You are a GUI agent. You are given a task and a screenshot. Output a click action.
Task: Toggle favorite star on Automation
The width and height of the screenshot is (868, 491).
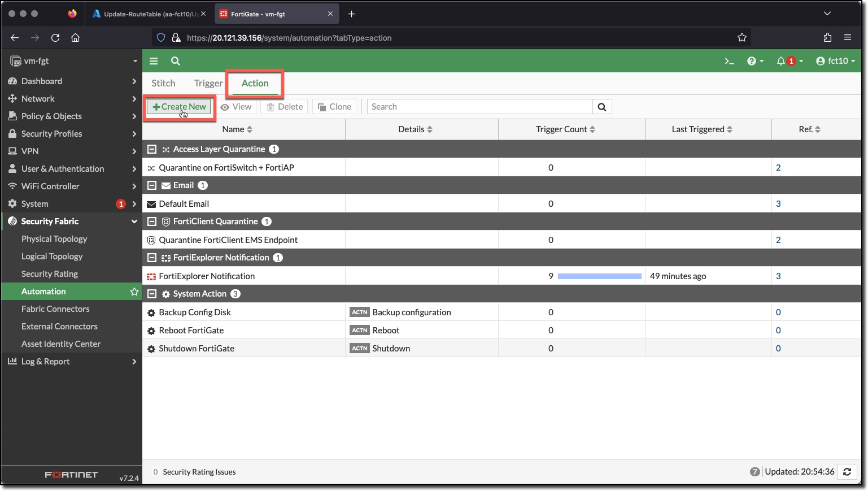134,292
